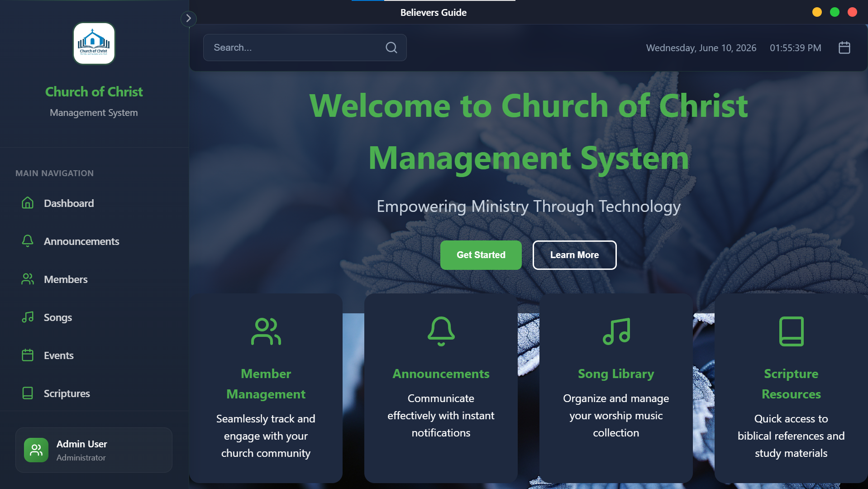Click the music note icon on Song Library card
868x489 pixels.
pos(616,331)
